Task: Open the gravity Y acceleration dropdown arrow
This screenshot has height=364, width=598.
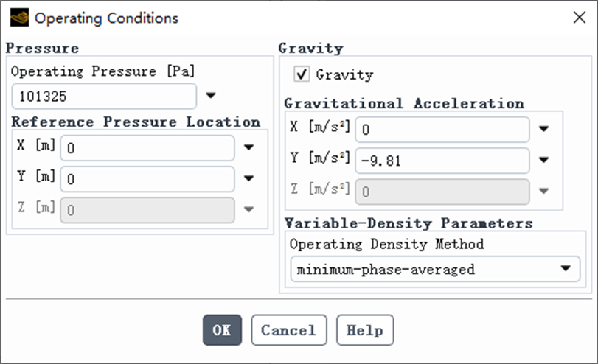Action: pos(543,160)
